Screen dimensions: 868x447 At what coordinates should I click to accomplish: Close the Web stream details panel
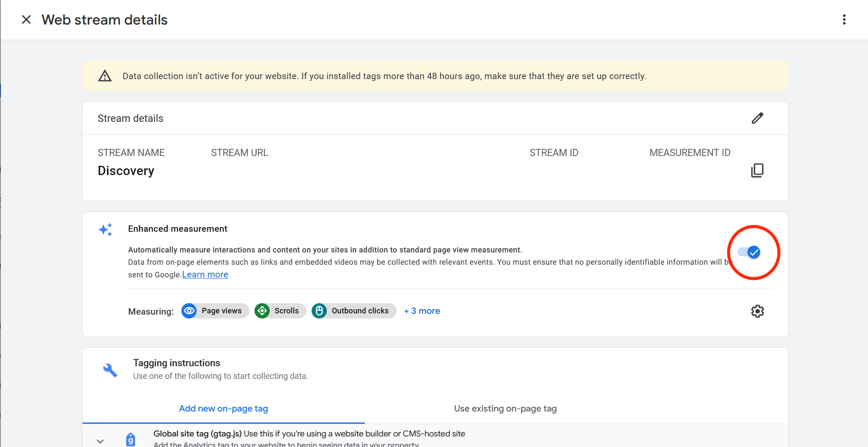26,20
